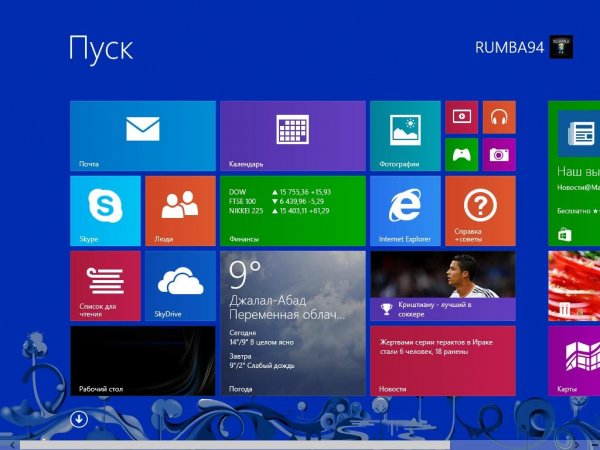Open the sports tile about Криштиану
This screenshot has height=450, width=600.
[x=443, y=286]
